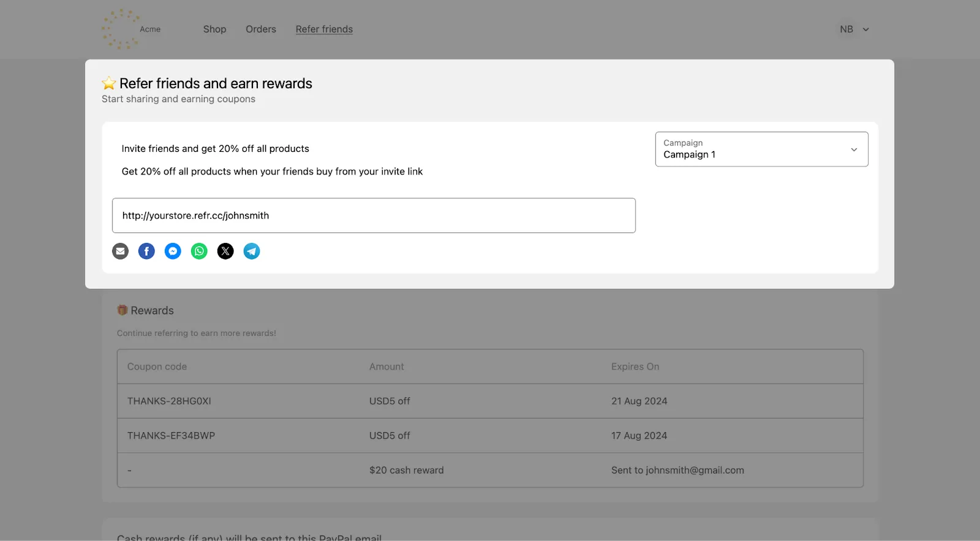Share invite link via email icon
This screenshot has width=980, height=541.
tap(120, 251)
